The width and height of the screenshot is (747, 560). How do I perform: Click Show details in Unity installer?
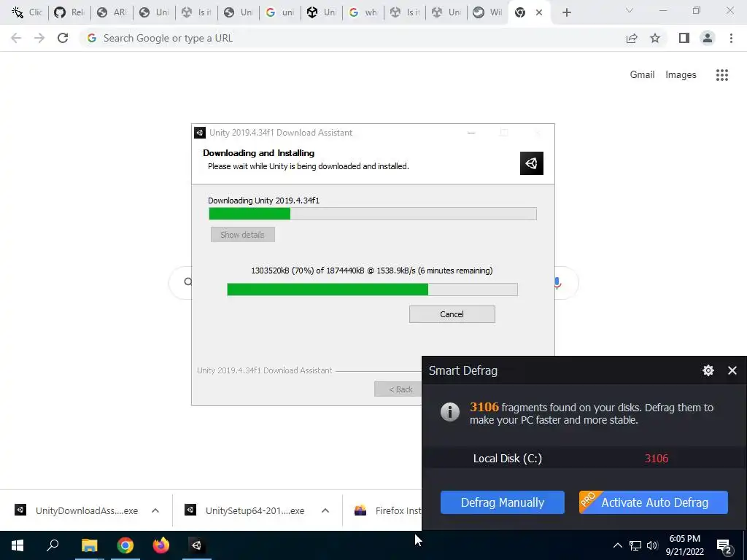[242, 235]
